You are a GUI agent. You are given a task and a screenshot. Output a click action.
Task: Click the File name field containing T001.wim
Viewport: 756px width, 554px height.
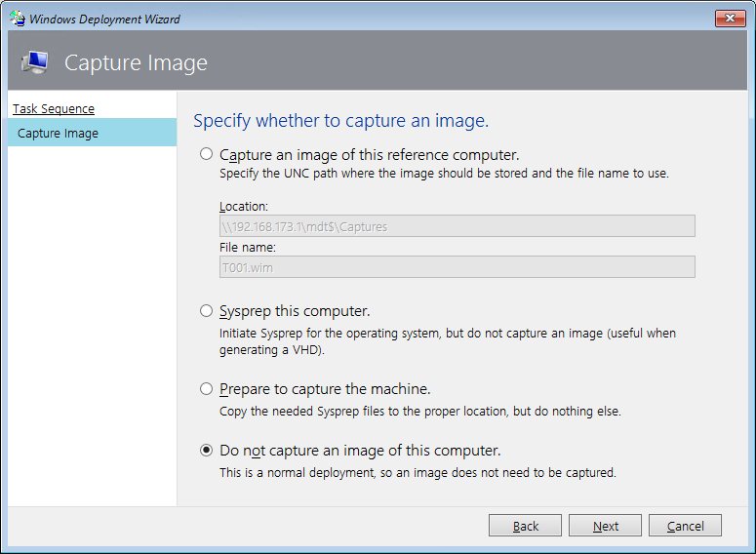coord(458,267)
